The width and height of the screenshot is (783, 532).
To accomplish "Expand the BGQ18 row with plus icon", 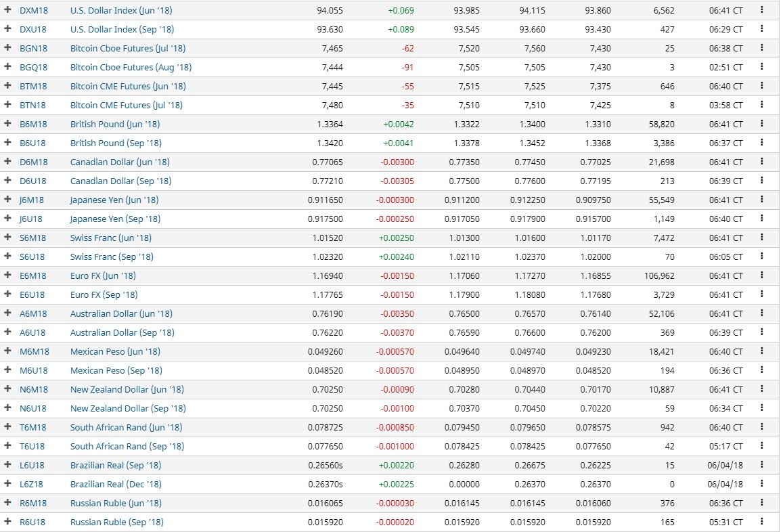I will tap(7, 66).
